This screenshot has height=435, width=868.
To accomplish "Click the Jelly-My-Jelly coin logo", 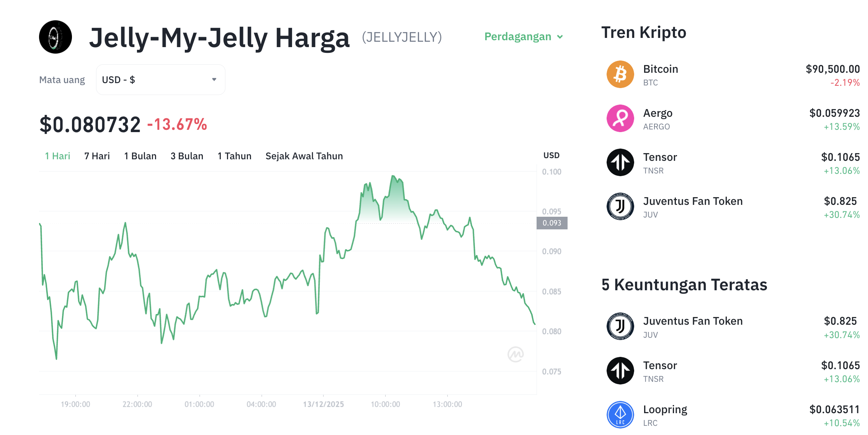I will [x=55, y=37].
